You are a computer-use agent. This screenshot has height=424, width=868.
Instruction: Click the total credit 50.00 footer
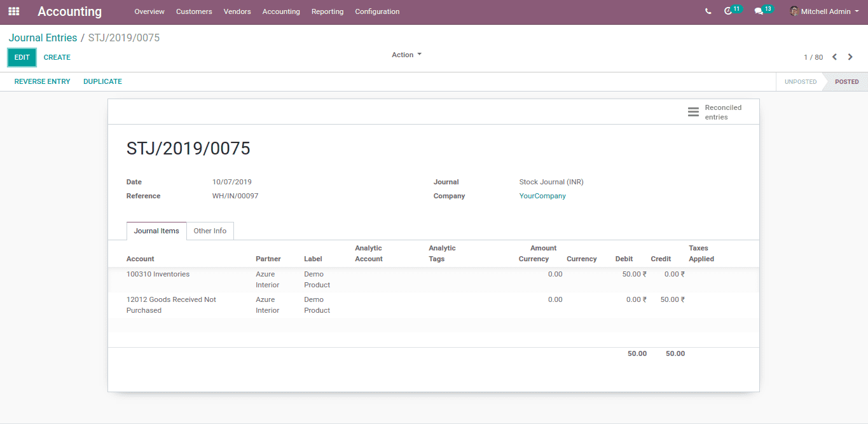tap(675, 353)
